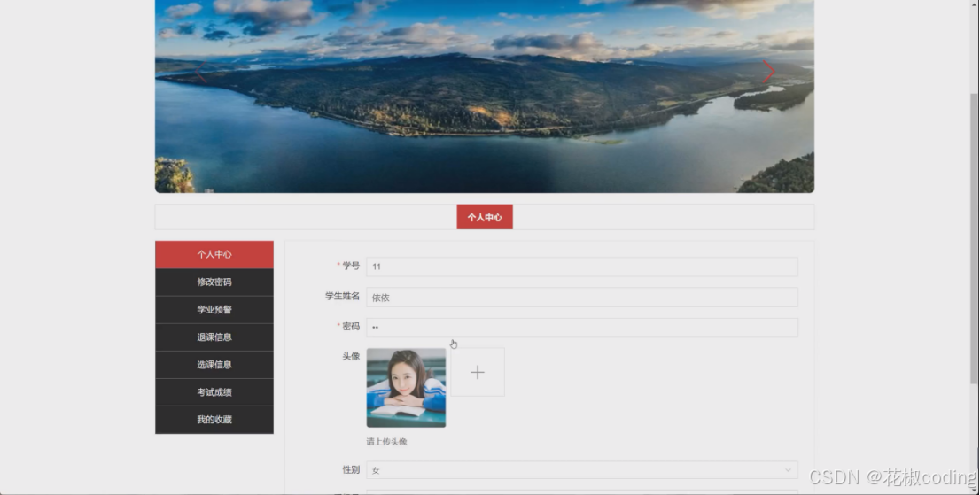The image size is (980, 495).
Task: Open the 性别 dropdown arrow
Action: point(788,469)
